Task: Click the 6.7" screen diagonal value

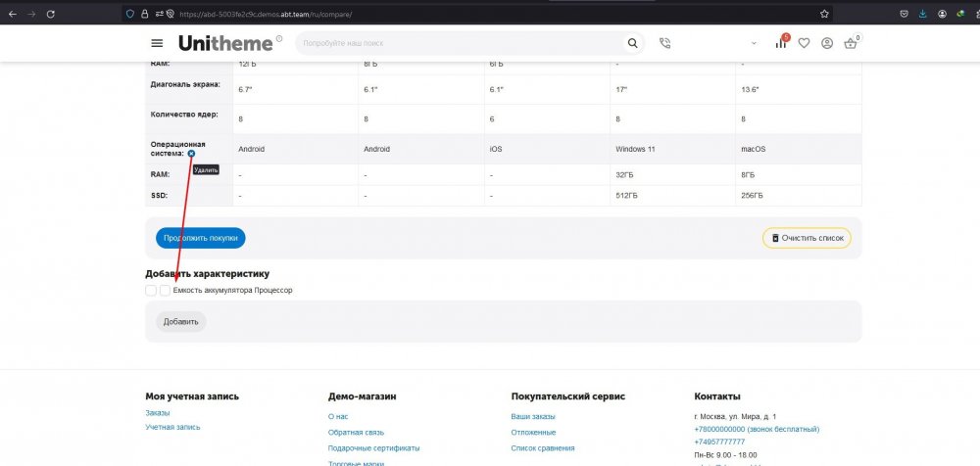Action: (x=245, y=90)
